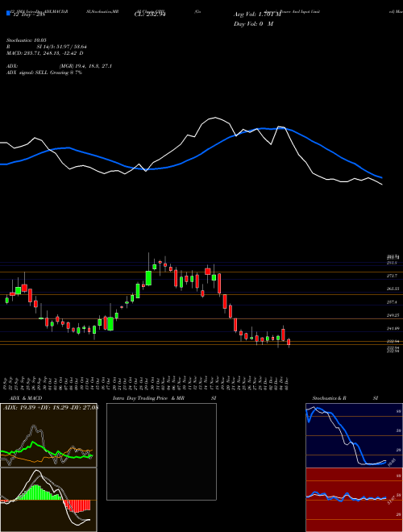This screenshot has height=532, width=403.
Task: Click the 249.25 price axis label
Action: point(393,315)
